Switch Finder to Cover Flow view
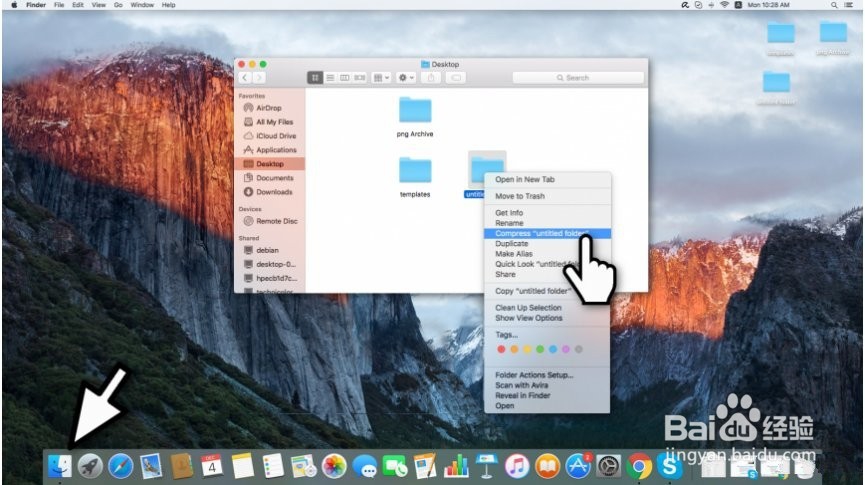 pos(360,78)
